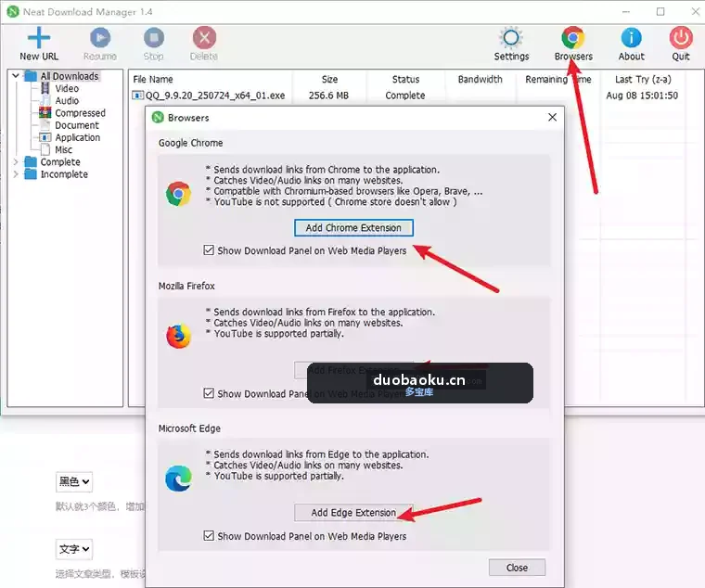Screen dimensions: 705x588
Task: Click the 256.6 MB size cell
Action: click(328, 96)
